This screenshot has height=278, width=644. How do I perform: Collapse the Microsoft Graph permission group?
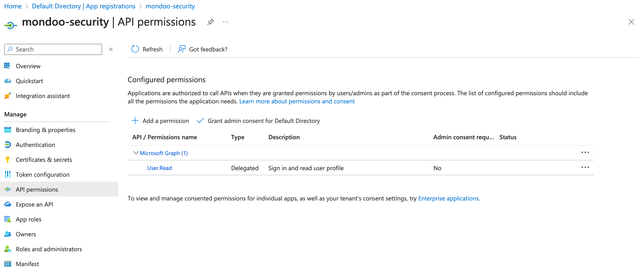pos(136,153)
